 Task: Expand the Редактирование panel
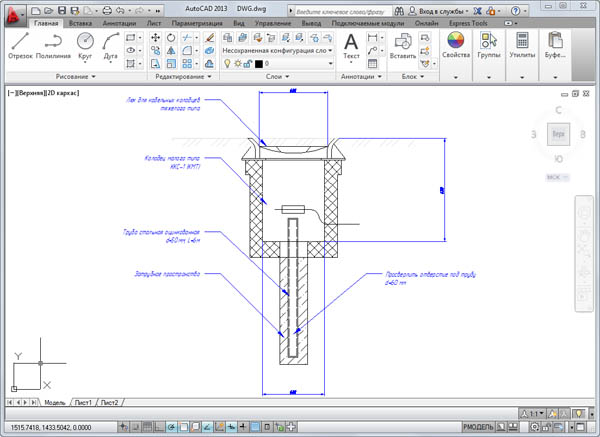point(180,76)
